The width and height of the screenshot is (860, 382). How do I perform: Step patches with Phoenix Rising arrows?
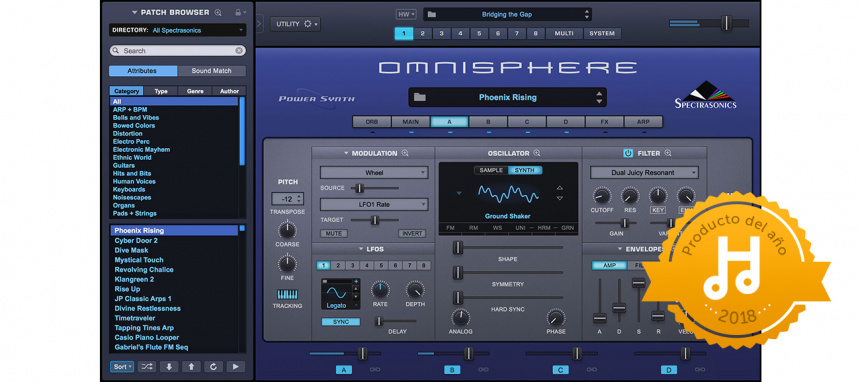599,98
